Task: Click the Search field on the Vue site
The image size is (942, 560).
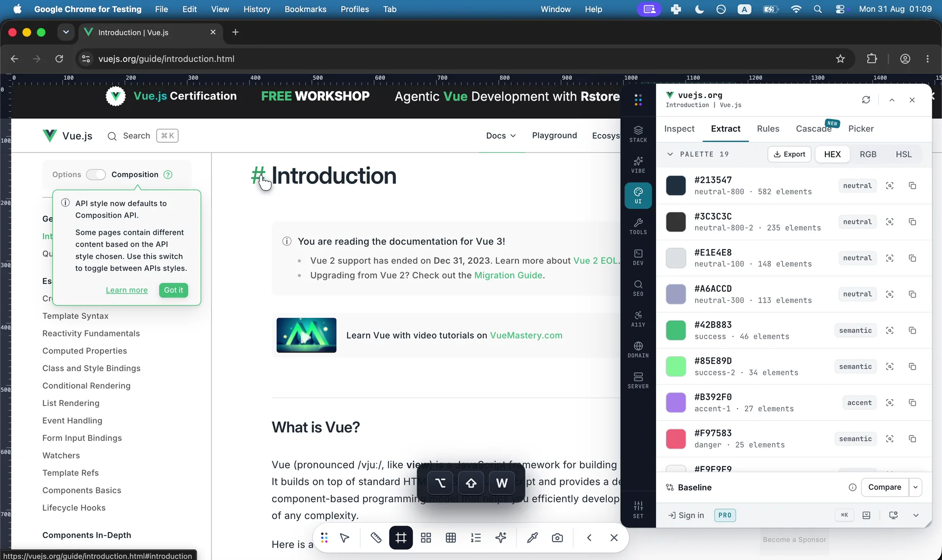Action: [x=142, y=136]
